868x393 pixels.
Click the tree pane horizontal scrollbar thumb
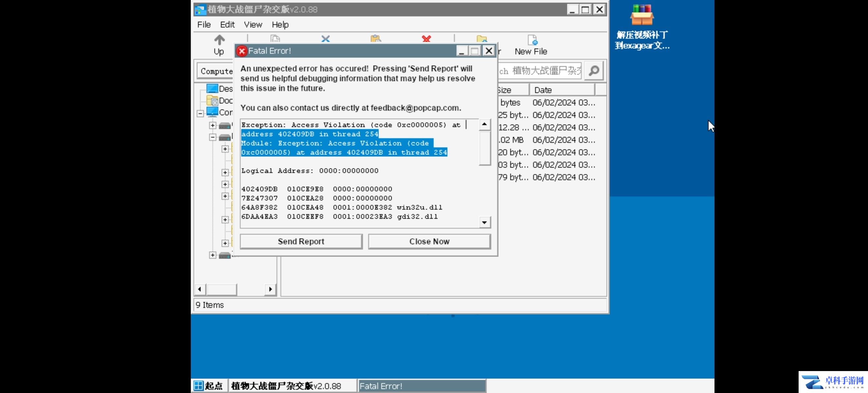click(221, 289)
